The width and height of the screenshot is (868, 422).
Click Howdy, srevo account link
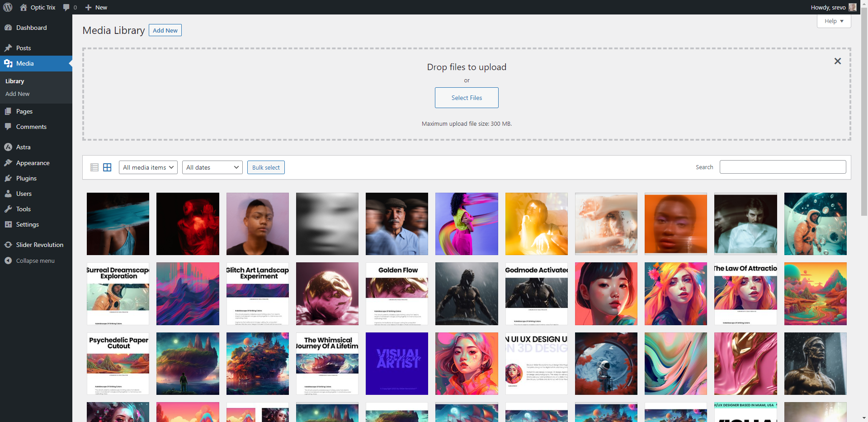point(828,7)
